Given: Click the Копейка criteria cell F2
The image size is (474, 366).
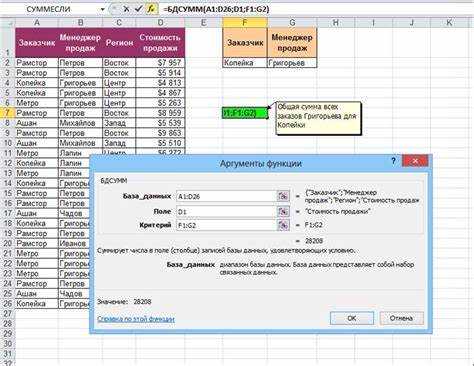Looking at the screenshot, I should click(x=245, y=63).
